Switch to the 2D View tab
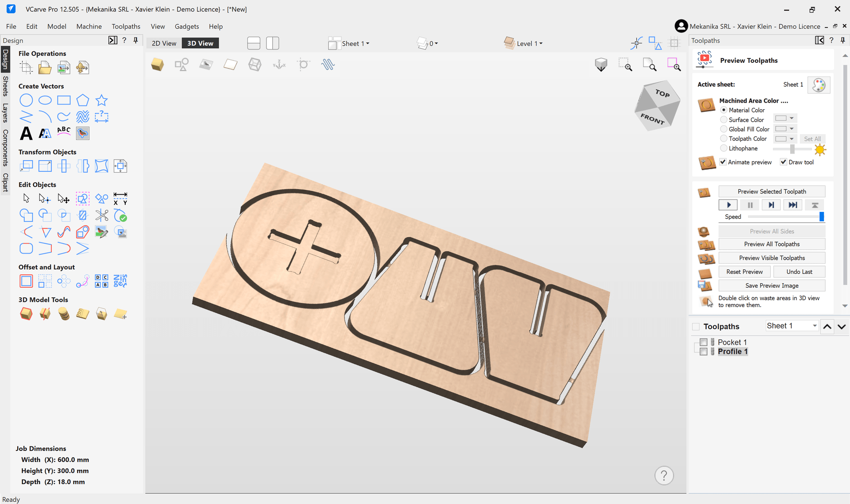 pyautogui.click(x=163, y=43)
